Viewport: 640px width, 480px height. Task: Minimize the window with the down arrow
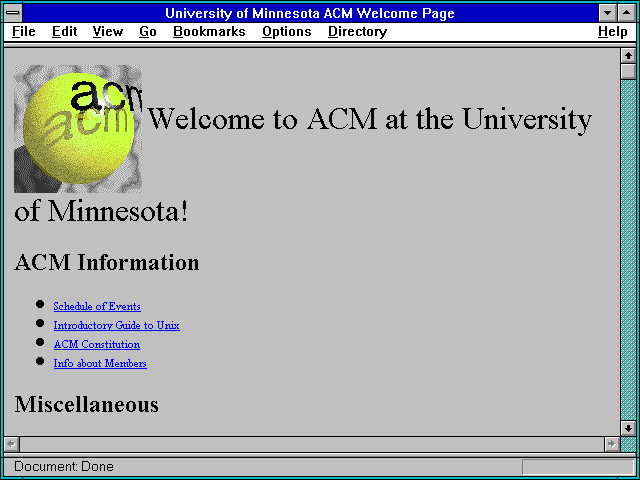607,13
